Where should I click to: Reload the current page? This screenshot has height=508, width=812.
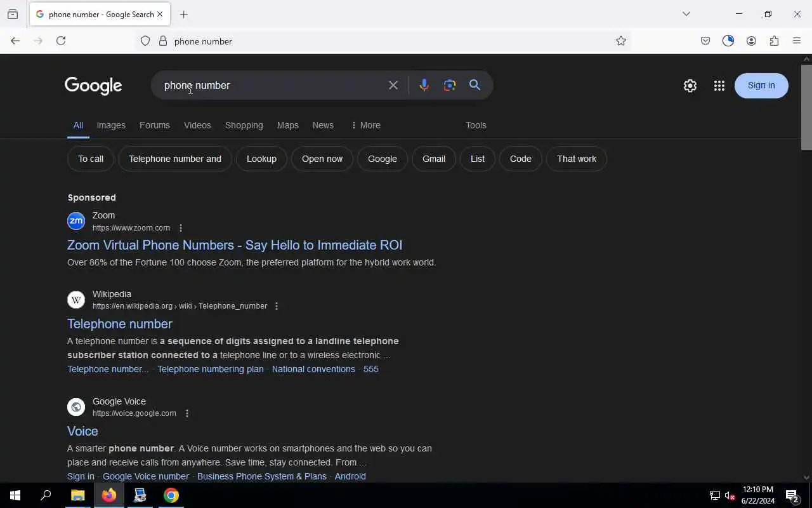[x=61, y=41]
